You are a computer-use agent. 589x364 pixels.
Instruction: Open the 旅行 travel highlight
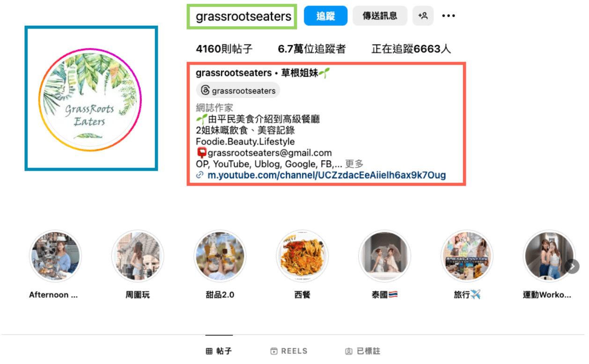pyautogui.click(x=467, y=256)
